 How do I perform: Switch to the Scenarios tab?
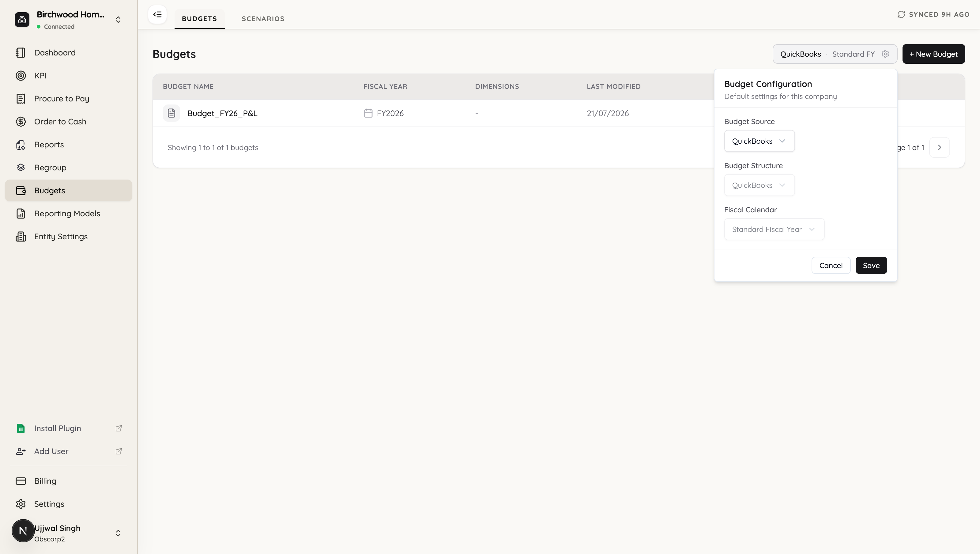pos(263,19)
